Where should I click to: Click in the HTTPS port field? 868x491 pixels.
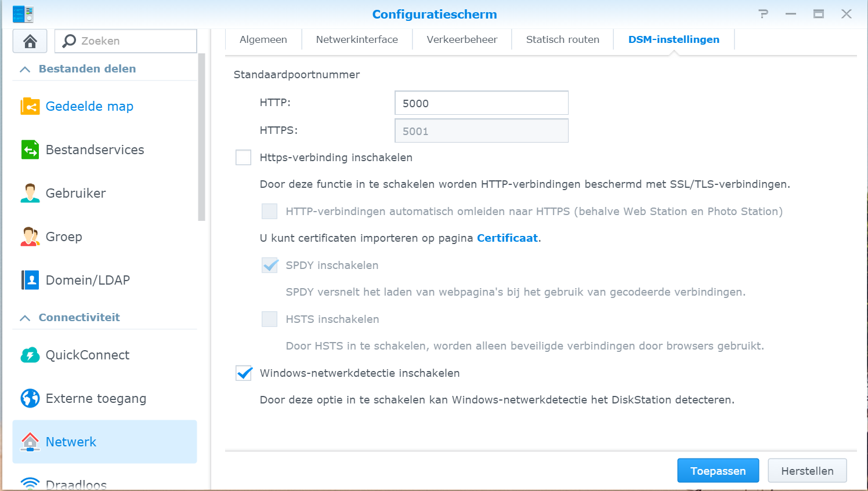[x=481, y=131]
